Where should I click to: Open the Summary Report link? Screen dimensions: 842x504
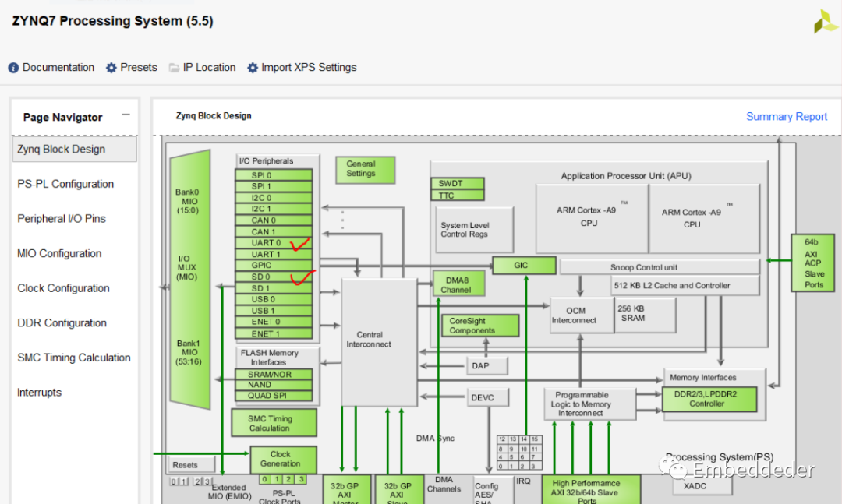[x=787, y=117]
